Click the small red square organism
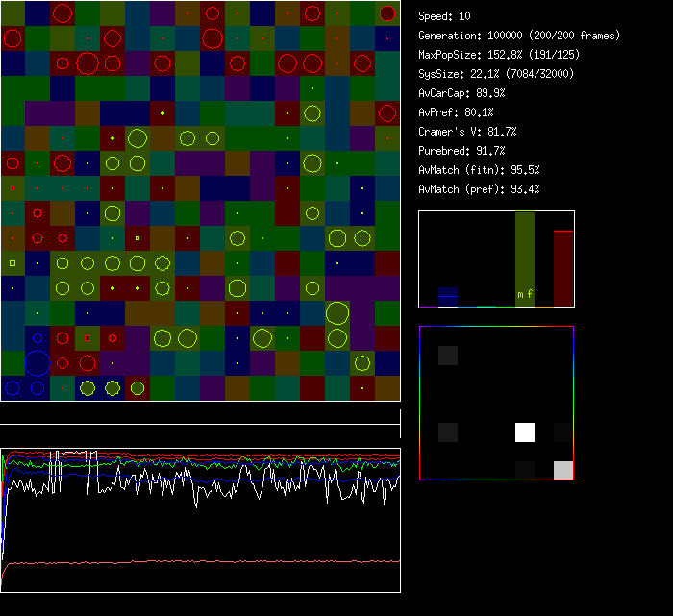This screenshot has height=616, width=673. [87, 338]
